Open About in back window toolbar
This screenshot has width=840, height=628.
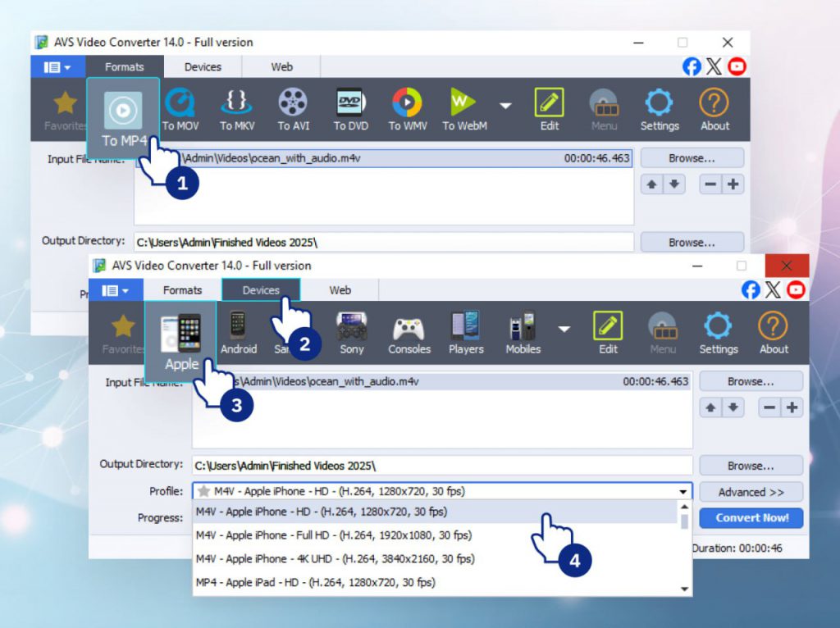point(714,110)
